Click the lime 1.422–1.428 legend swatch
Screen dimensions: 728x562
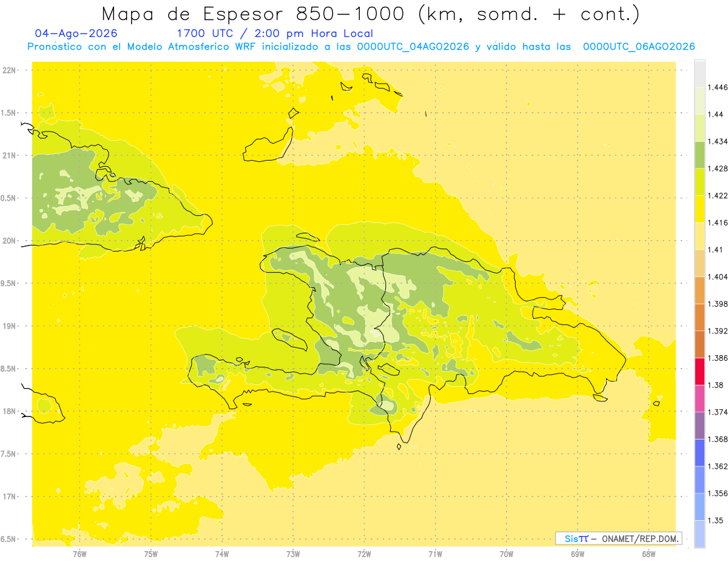tap(699, 182)
